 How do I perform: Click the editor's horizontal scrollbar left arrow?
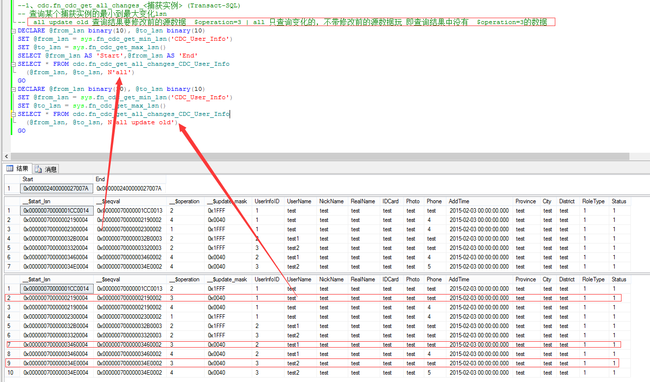(x=6, y=156)
